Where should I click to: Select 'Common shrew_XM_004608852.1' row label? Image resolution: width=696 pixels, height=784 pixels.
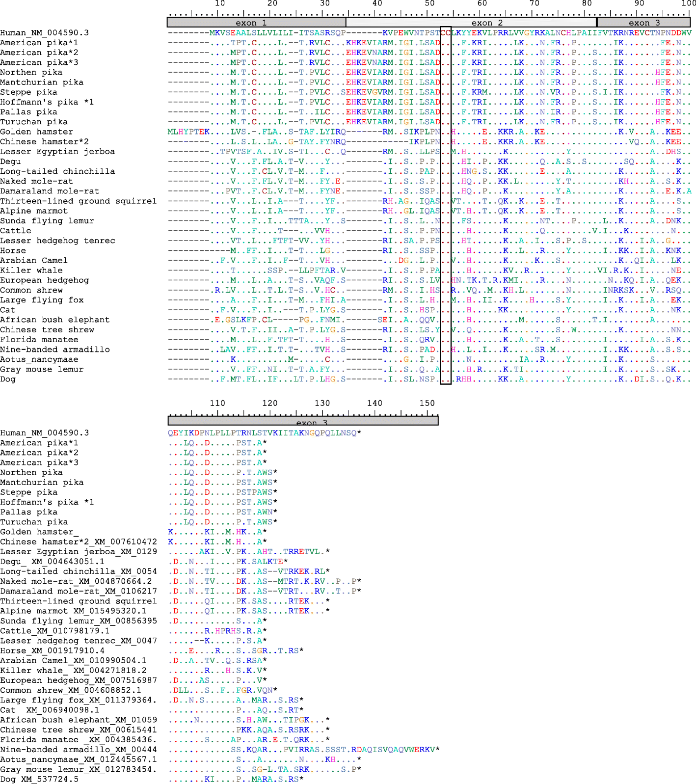pyautogui.click(x=71, y=690)
